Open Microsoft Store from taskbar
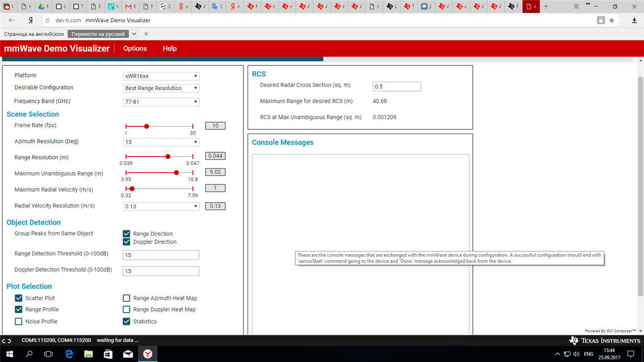This screenshot has width=644, height=362. 108,354
